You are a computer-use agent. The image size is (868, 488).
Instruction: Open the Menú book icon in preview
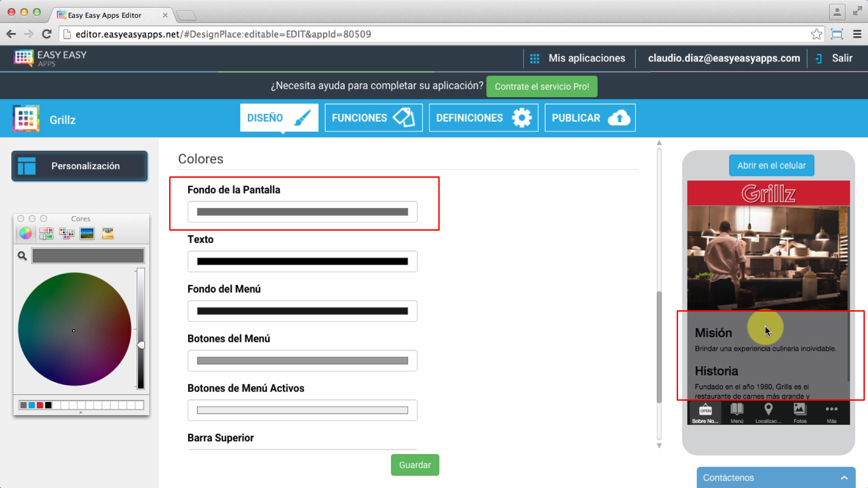point(737,412)
